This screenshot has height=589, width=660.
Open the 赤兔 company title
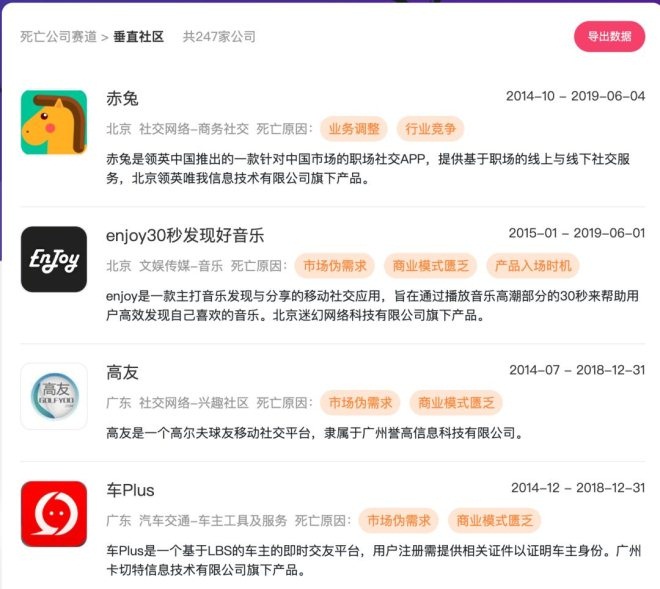pyautogui.click(x=122, y=99)
